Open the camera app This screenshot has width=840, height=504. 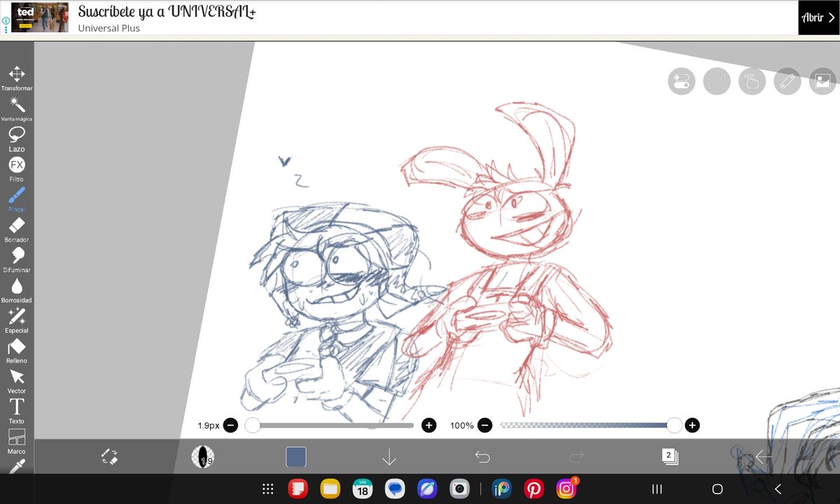pyautogui.click(x=459, y=489)
